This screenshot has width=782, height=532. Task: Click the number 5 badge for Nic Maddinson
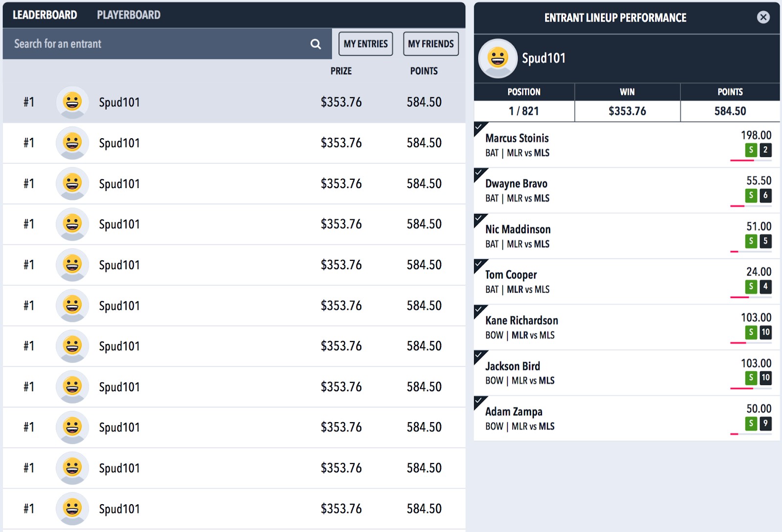tap(765, 241)
